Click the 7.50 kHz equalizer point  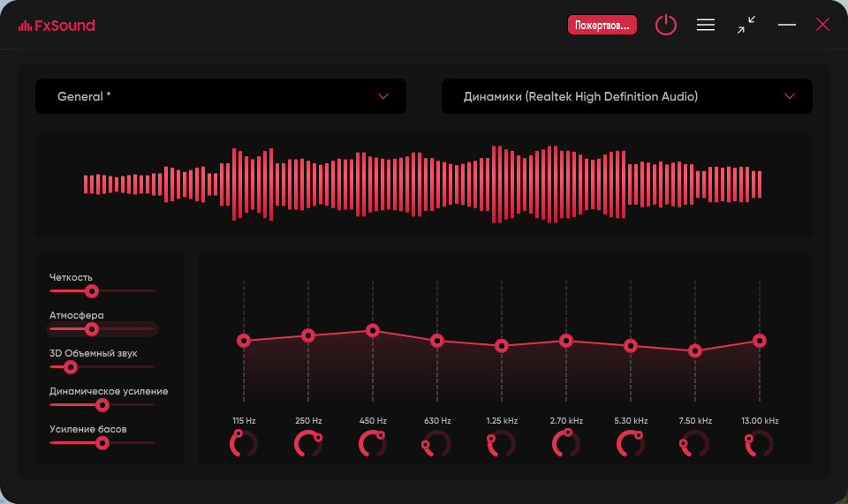(x=695, y=351)
